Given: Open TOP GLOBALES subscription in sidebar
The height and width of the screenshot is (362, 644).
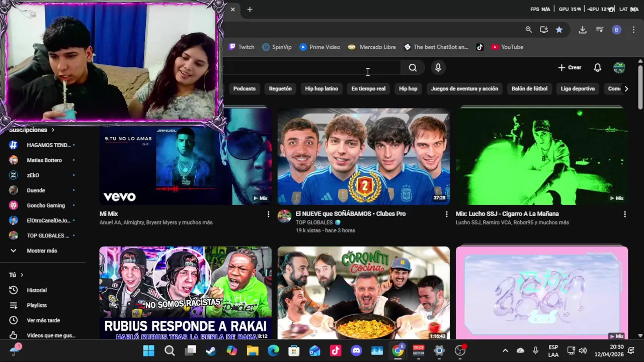Looking at the screenshot, I should coord(43,235).
